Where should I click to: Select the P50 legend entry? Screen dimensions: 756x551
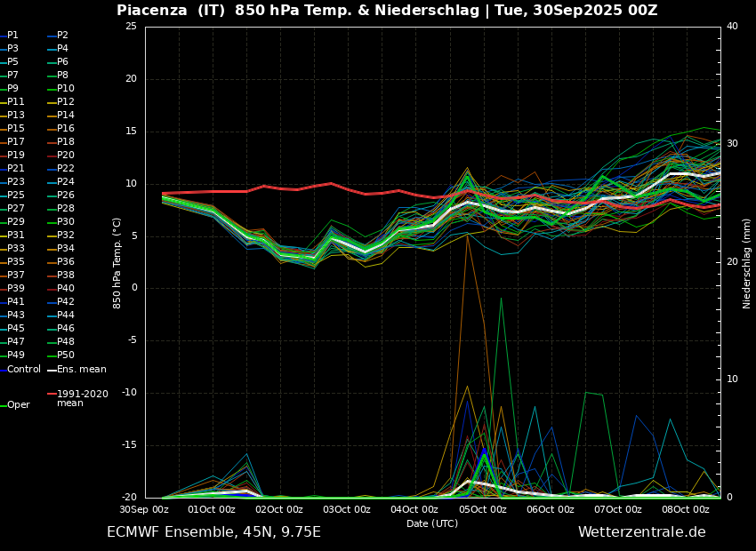(65, 355)
